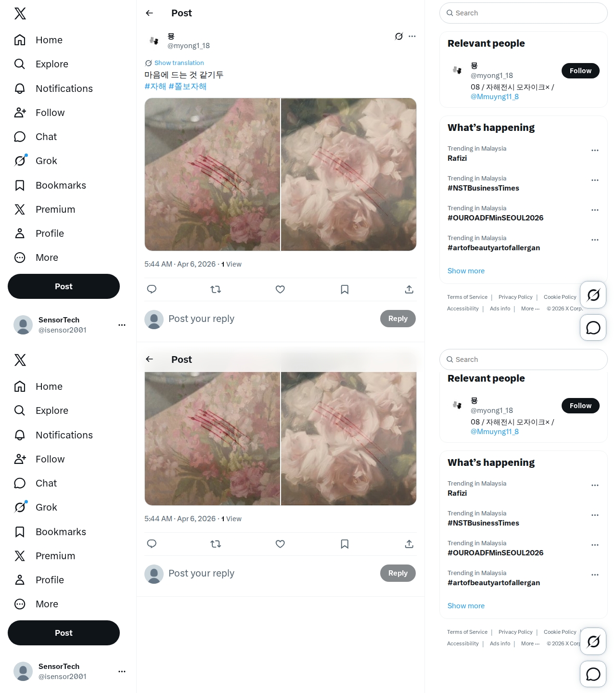Screen dimensions: 616x693
Task: Bookmark the lower post using its action-row bookmark icon
Action: pyautogui.click(x=345, y=544)
